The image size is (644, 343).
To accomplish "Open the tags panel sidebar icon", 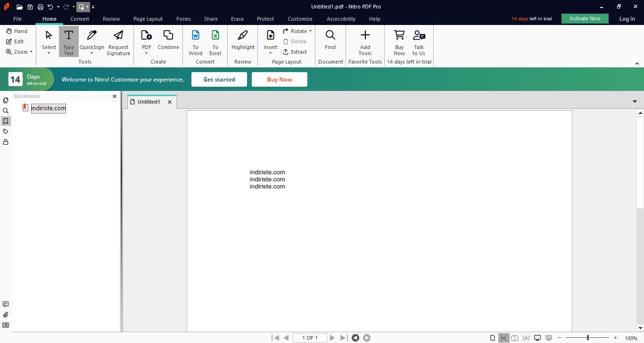I will 6,131.
